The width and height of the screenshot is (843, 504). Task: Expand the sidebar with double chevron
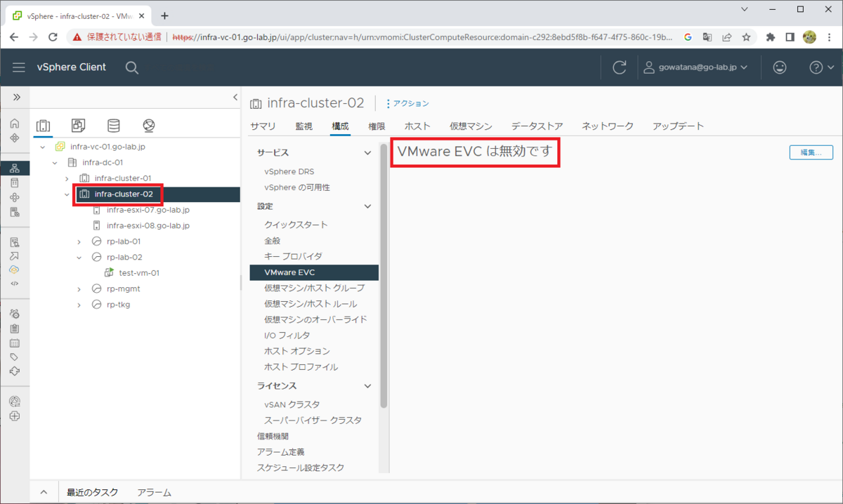point(16,97)
